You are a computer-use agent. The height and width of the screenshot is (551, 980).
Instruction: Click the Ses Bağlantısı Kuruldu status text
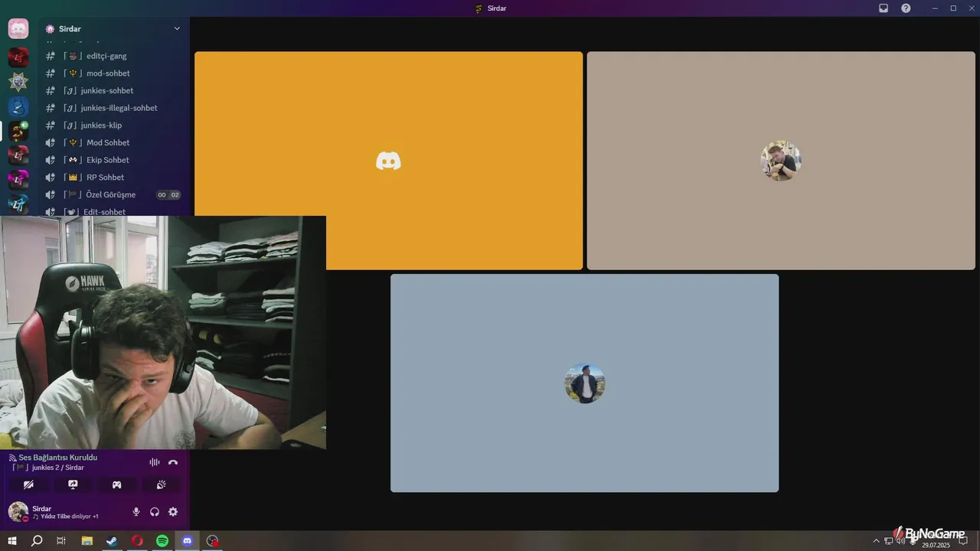[58, 458]
